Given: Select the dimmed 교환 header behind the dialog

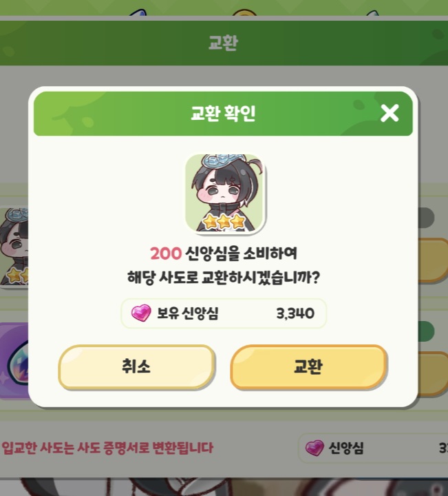Looking at the screenshot, I should pos(223,43).
